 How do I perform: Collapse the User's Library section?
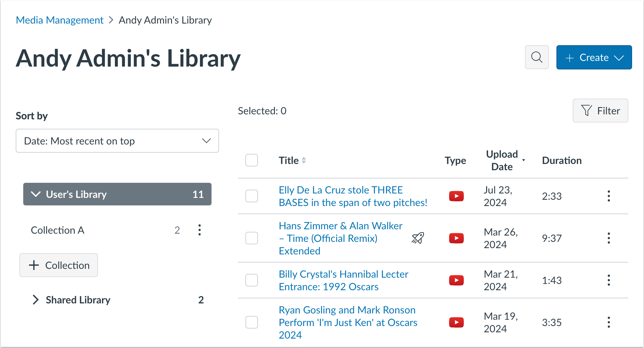point(36,194)
